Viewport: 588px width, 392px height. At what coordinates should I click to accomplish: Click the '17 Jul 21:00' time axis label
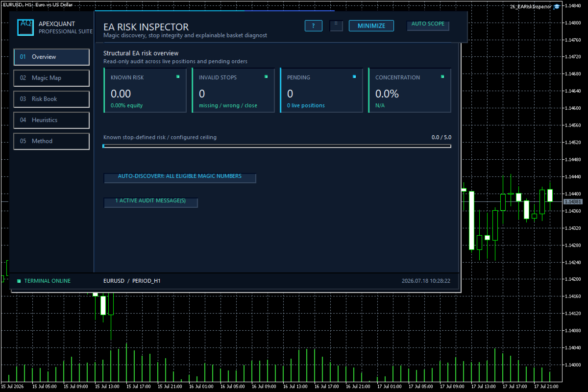pos(547,386)
